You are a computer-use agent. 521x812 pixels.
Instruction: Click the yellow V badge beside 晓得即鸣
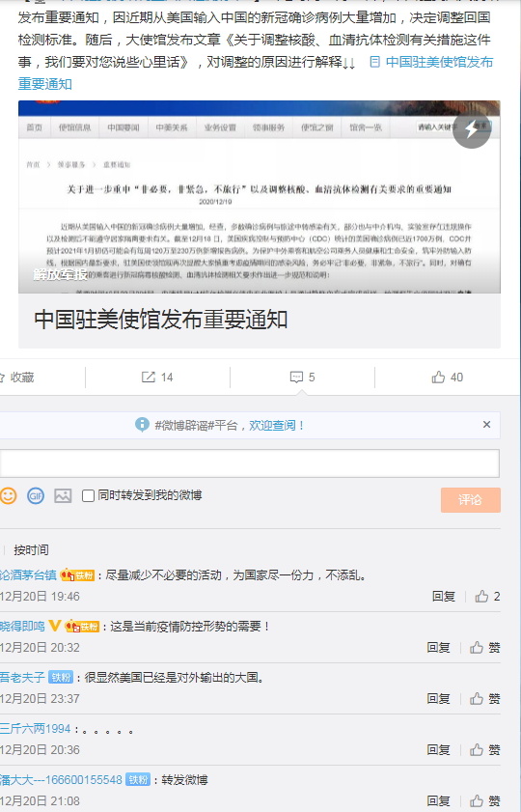pyautogui.click(x=55, y=626)
